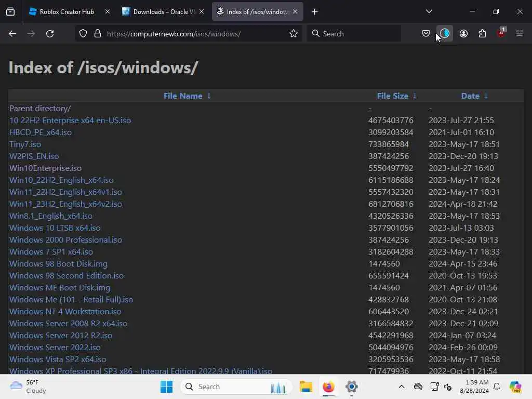The width and height of the screenshot is (532, 399).
Task: Download Windows 98 Boot Disk.img
Action: 58,263
